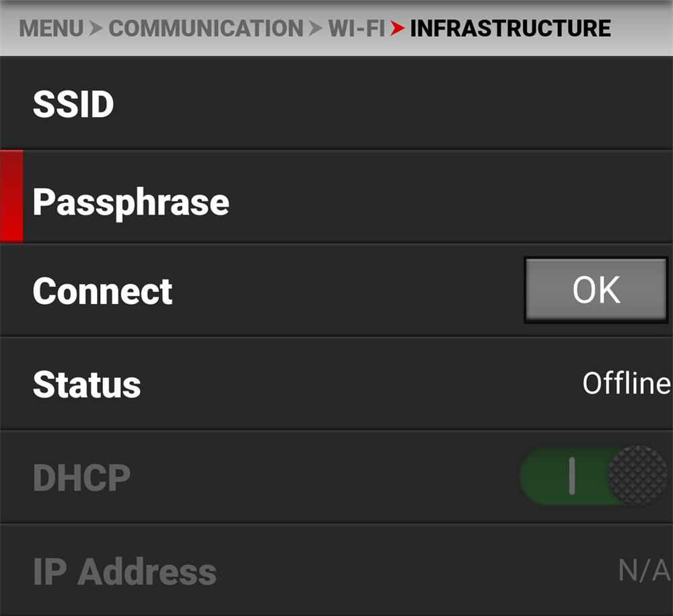The image size is (673, 616).
Task: Click the gray arrow after MENU
Action: (96, 29)
